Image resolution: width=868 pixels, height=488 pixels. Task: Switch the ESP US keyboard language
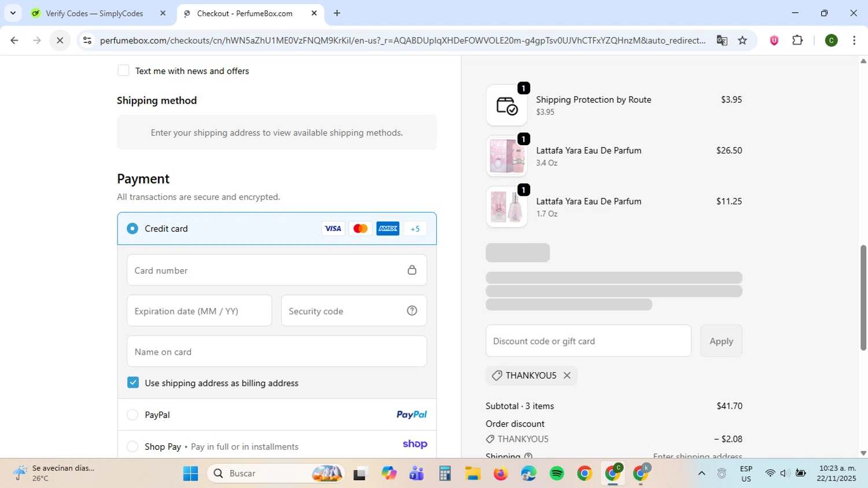pos(746,474)
